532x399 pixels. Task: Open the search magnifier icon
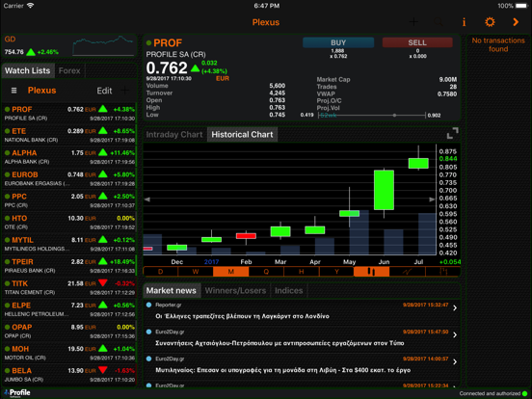(x=439, y=22)
